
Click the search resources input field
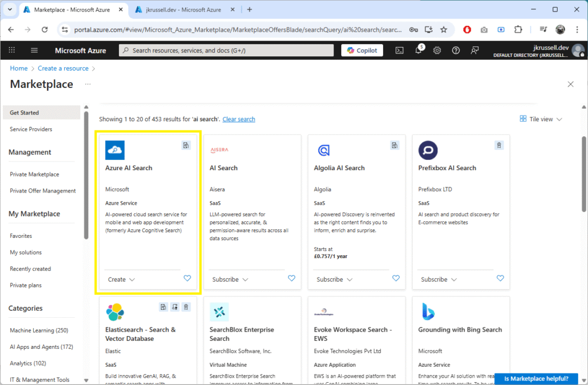pyautogui.click(x=227, y=50)
